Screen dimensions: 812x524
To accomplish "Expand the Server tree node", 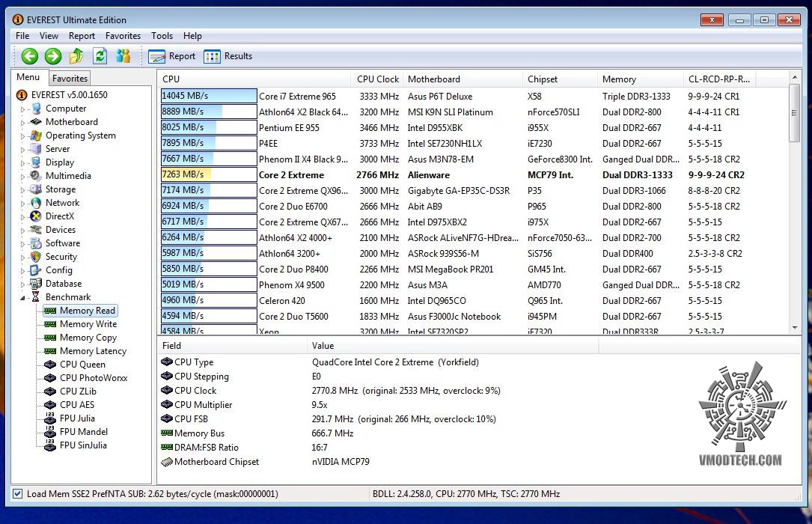I will [22, 149].
